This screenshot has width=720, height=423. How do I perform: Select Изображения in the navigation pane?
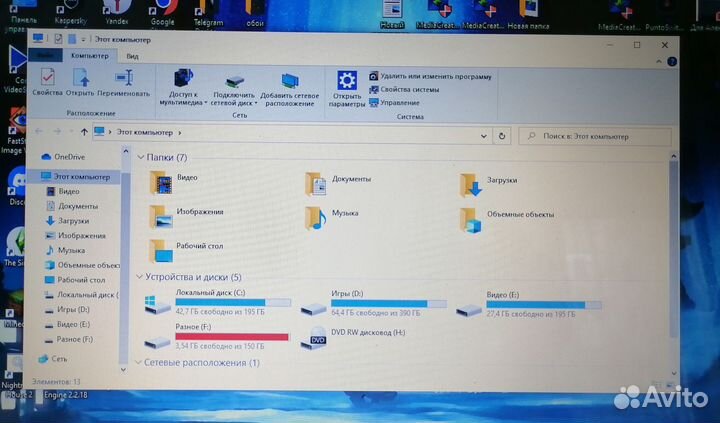(x=81, y=236)
